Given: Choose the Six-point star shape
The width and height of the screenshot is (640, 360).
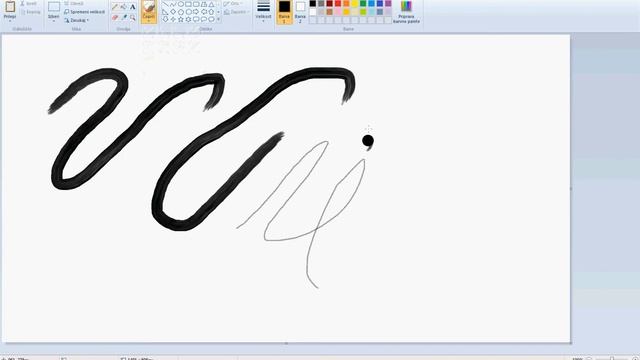Looking at the screenshot, I should [189, 19].
